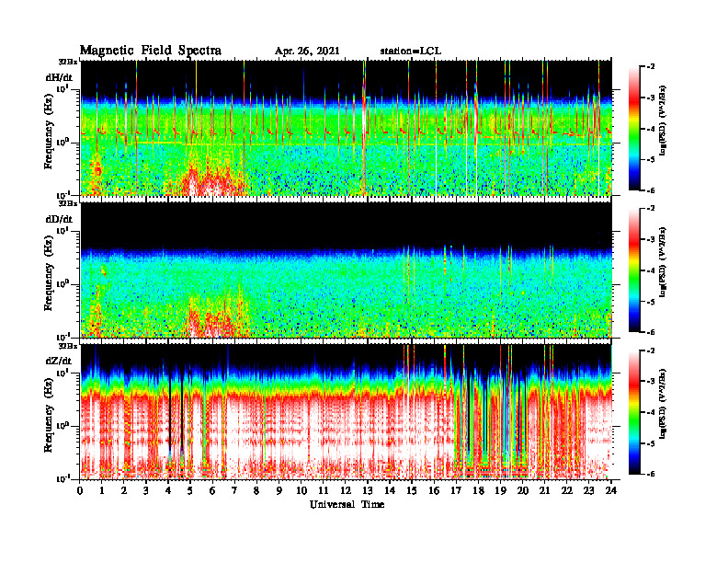Screen dimensions: 728x563
Task: Click the dZ/dt panel label
Action: pyautogui.click(x=59, y=361)
